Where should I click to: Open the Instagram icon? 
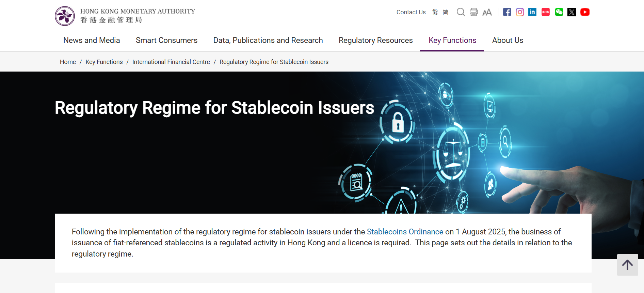click(x=520, y=12)
